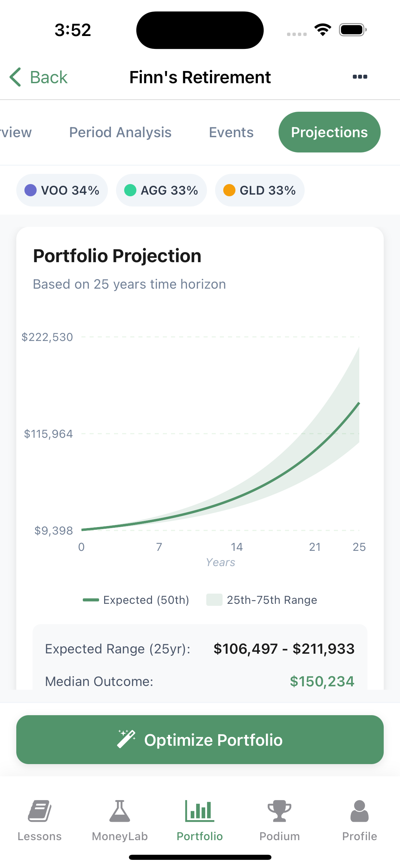Open the Lessons book icon
The height and width of the screenshot is (868, 400).
(x=40, y=811)
